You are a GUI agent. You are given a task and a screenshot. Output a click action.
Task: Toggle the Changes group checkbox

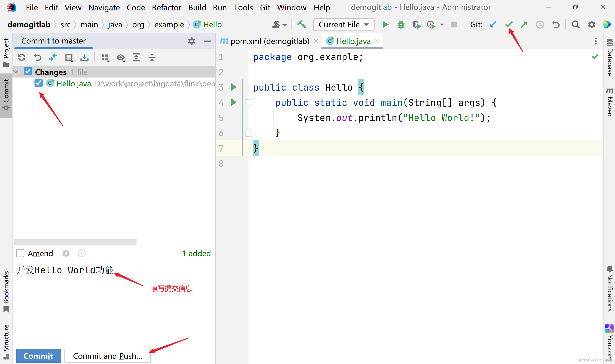point(28,72)
